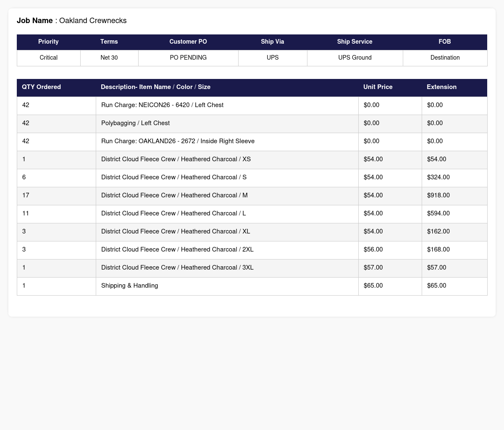Click the Ship Service column header
The image size is (504, 430).
355,42
